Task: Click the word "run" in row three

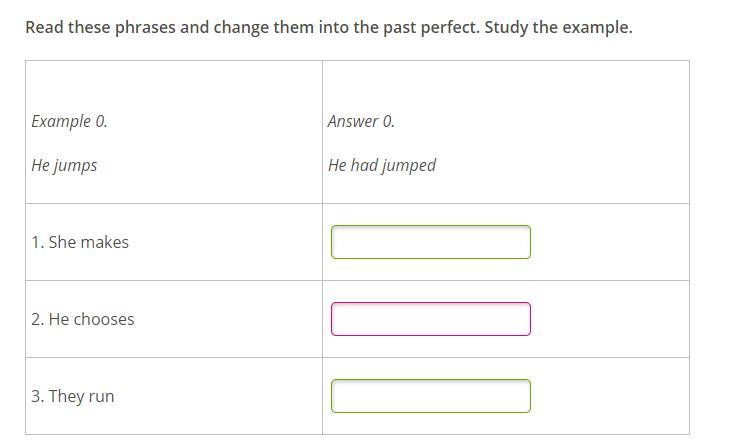Action: 101,396
